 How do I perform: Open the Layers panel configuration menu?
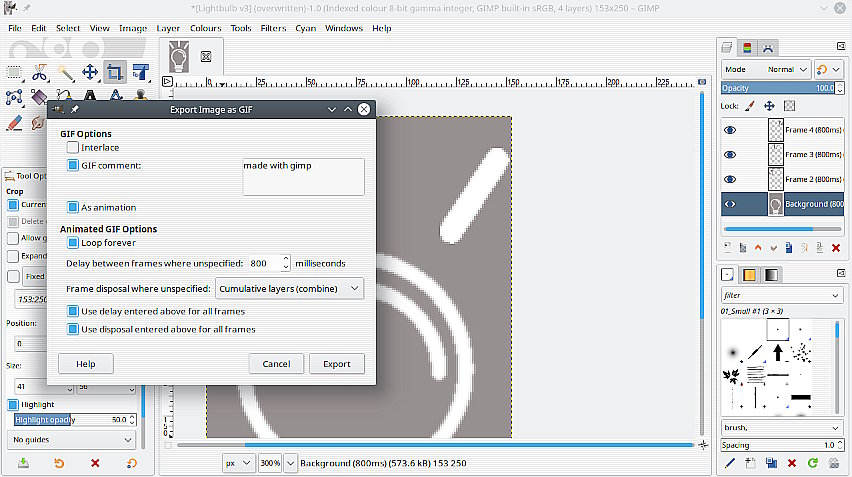[x=841, y=47]
